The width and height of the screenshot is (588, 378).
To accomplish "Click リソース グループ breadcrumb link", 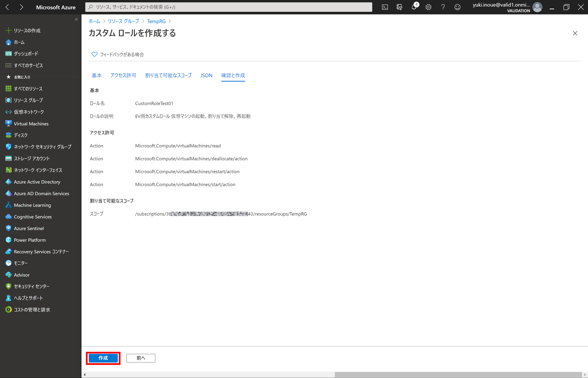I will pyautogui.click(x=124, y=21).
